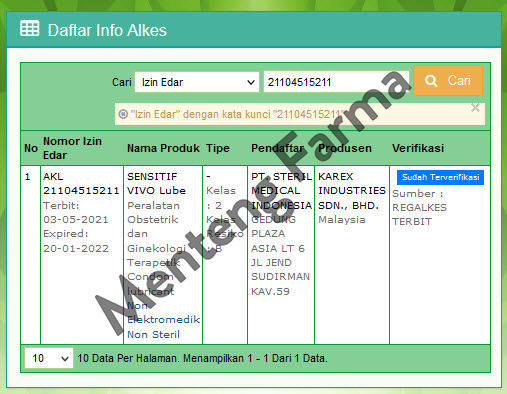The width and height of the screenshot is (507, 394).
Task: Click the No column header
Action: pyautogui.click(x=31, y=148)
